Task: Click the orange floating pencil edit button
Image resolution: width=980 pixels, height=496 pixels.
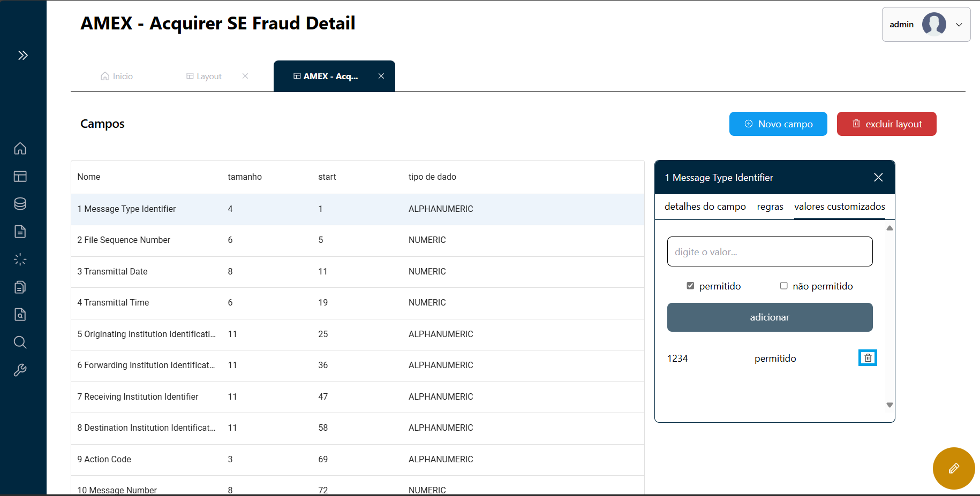Action: (x=953, y=468)
